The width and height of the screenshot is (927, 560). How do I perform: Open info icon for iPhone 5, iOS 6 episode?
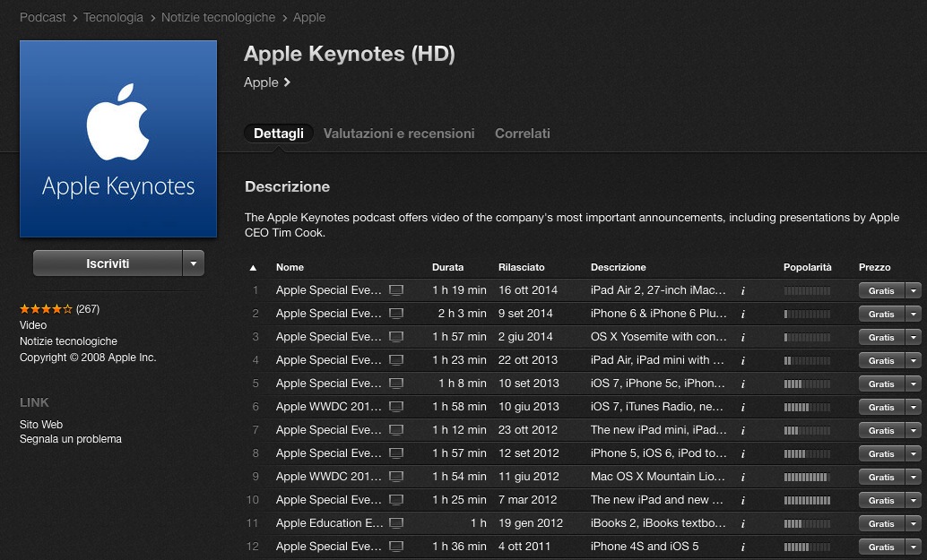(x=743, y=453)
